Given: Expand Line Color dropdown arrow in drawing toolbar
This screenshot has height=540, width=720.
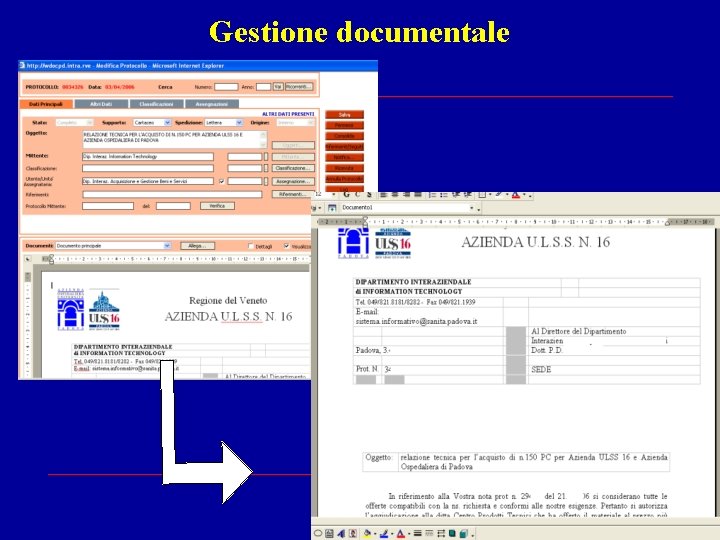Looking at the screenshot, I should pyautogui.click(x=392, y=534).
